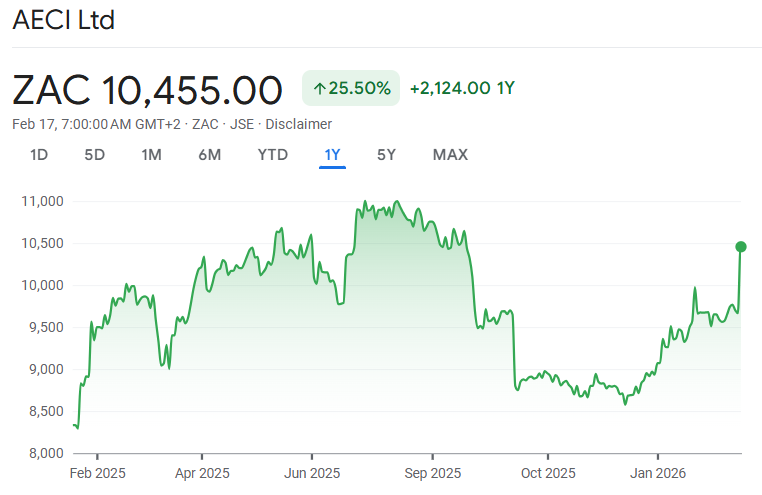The width and height of the screenshot is (762, 495).
Task: Select the 1M time range tab
Action: [x=151, y=155]
